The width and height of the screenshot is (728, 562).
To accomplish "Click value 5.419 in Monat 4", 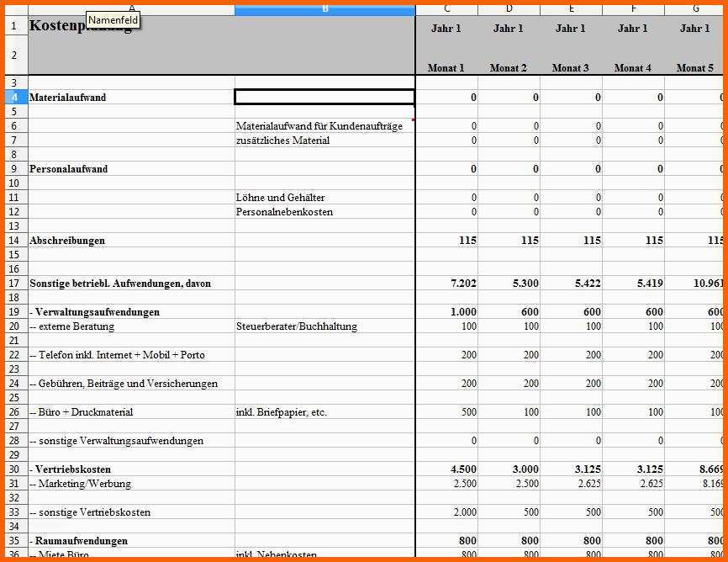I will (633, 283).
